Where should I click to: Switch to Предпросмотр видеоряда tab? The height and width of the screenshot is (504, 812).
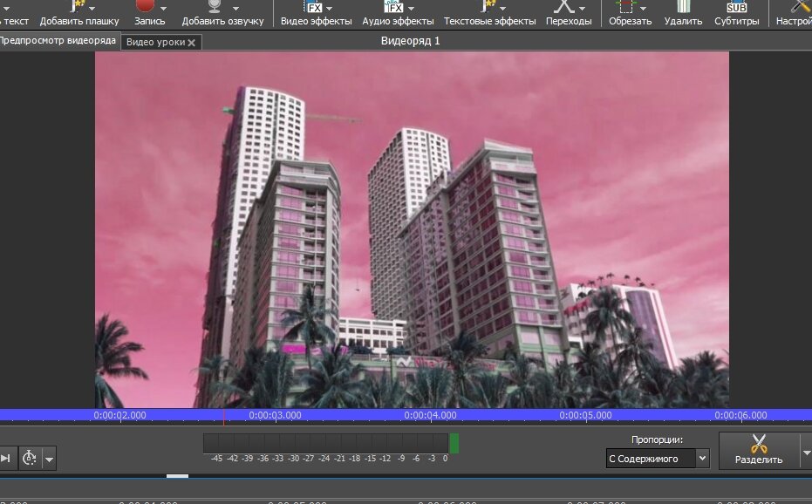pos(58,40)
